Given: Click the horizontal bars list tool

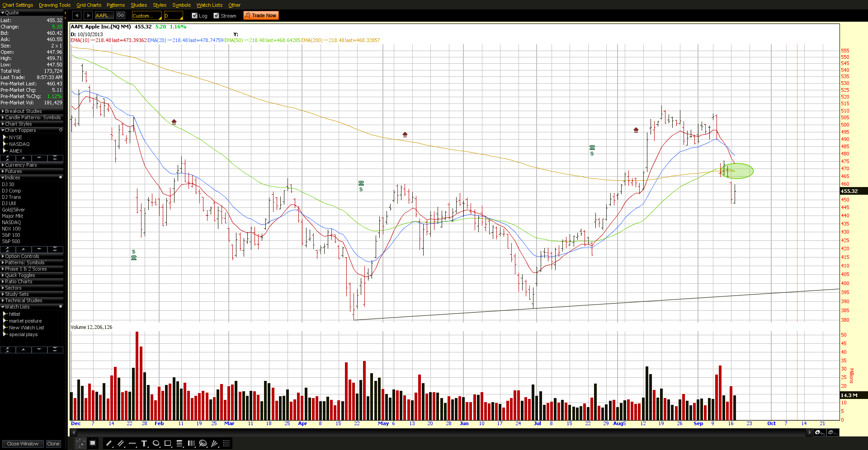Looking at the screenshot, I should pos(226,443).
